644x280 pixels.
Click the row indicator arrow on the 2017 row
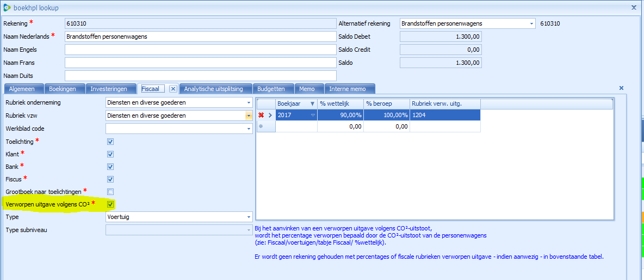pos(270,115)
